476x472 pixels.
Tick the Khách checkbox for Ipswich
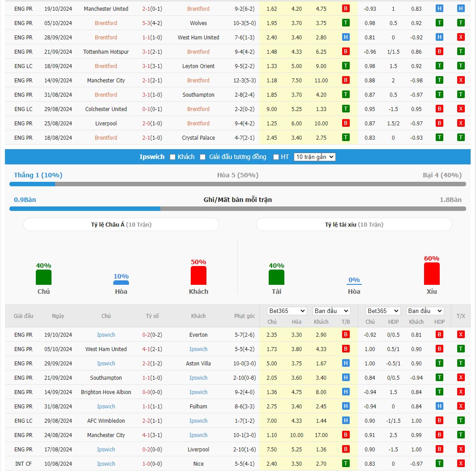click(173, 157)
